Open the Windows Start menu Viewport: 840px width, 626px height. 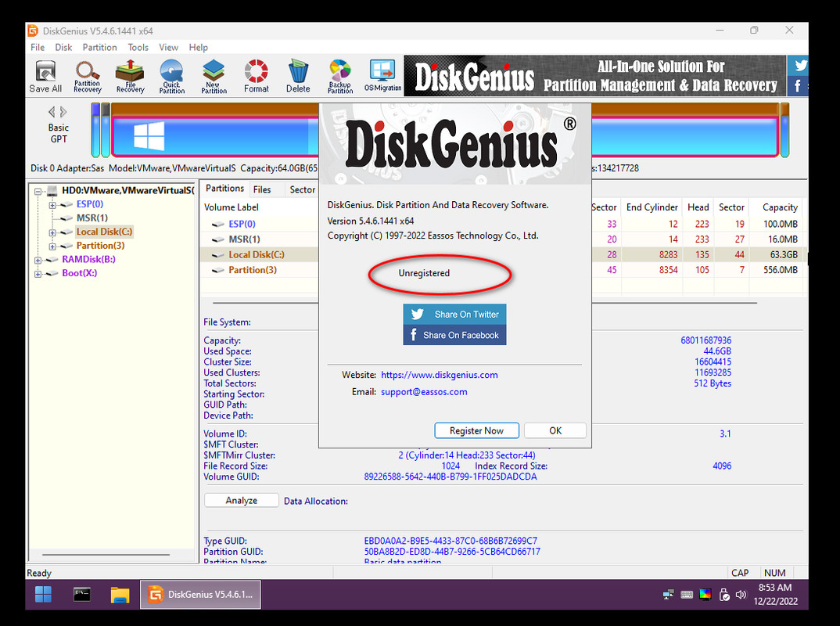43,595
